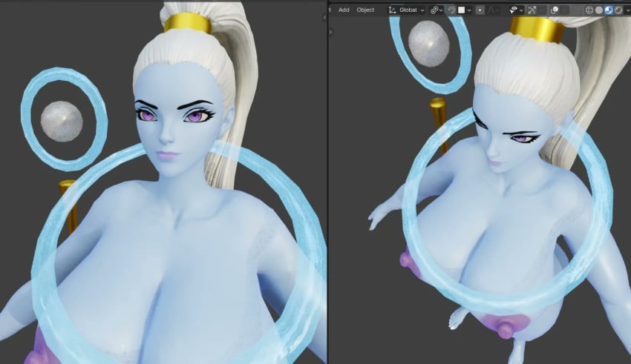Open the Add menu
The height and width of the screenshot is (364, 631).
point(343,10)
